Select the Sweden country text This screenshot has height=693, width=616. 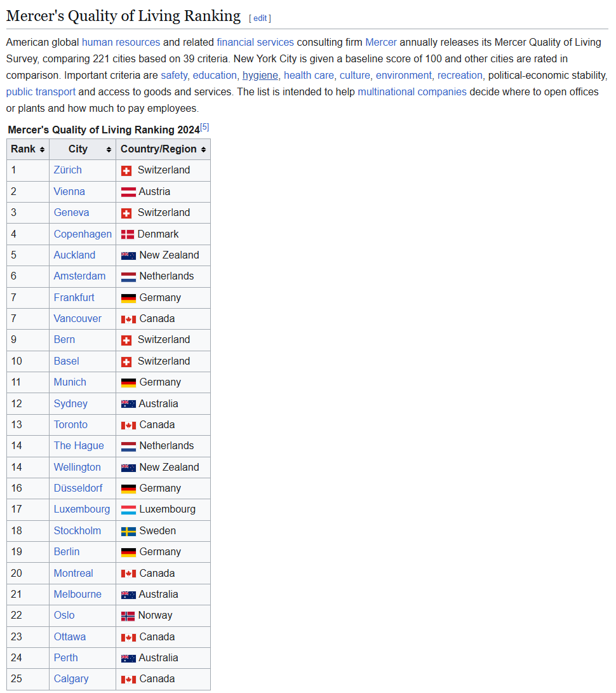pos(157,531)
